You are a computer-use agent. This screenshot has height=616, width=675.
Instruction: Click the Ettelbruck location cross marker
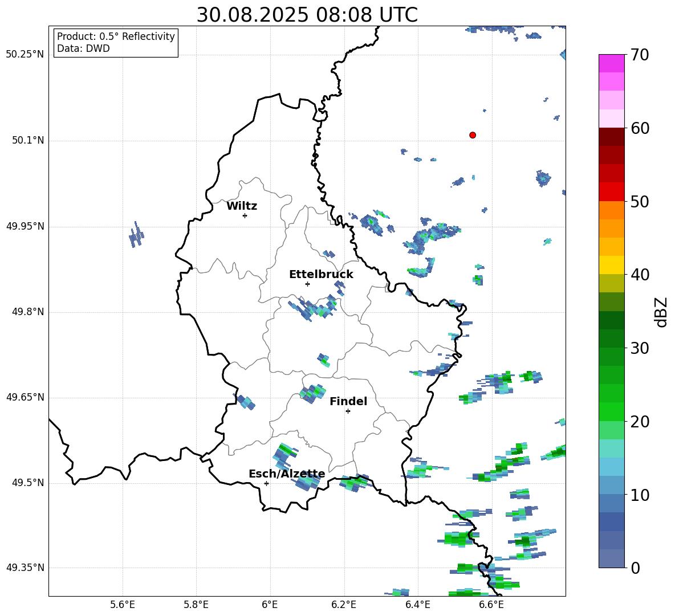[x=307, y=284]
